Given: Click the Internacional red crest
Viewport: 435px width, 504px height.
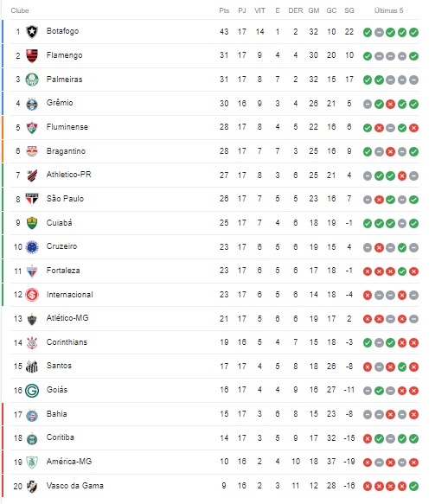Looking at the screenshot, I should coord(32,295).
